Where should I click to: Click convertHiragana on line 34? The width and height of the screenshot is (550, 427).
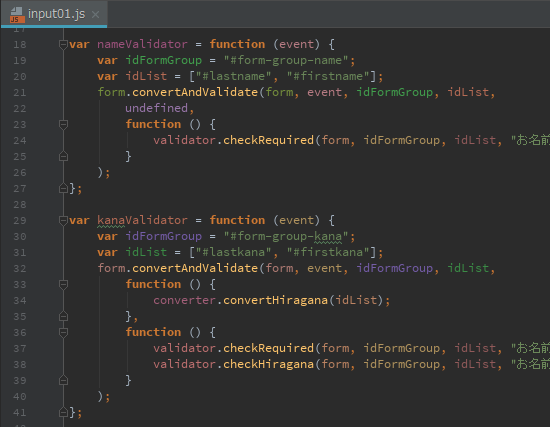(275, 300)
